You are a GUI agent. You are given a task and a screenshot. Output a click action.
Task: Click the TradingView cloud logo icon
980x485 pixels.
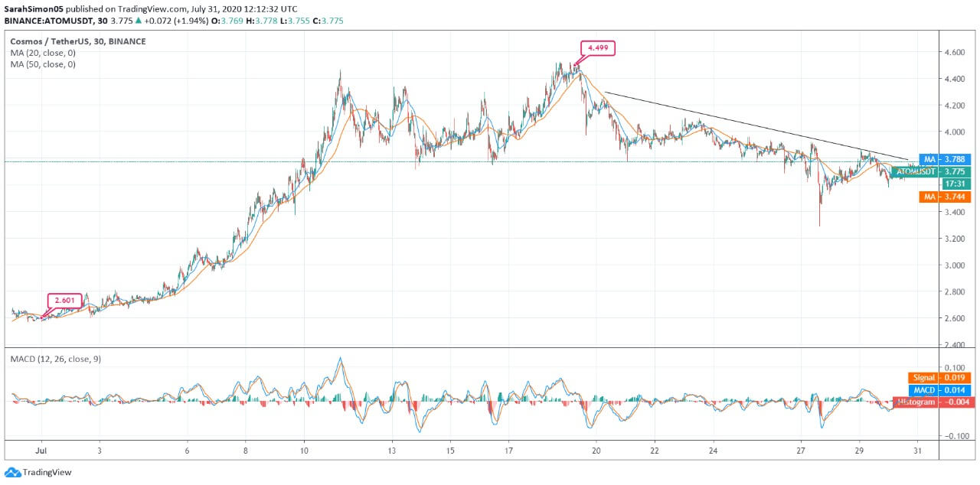12,473
